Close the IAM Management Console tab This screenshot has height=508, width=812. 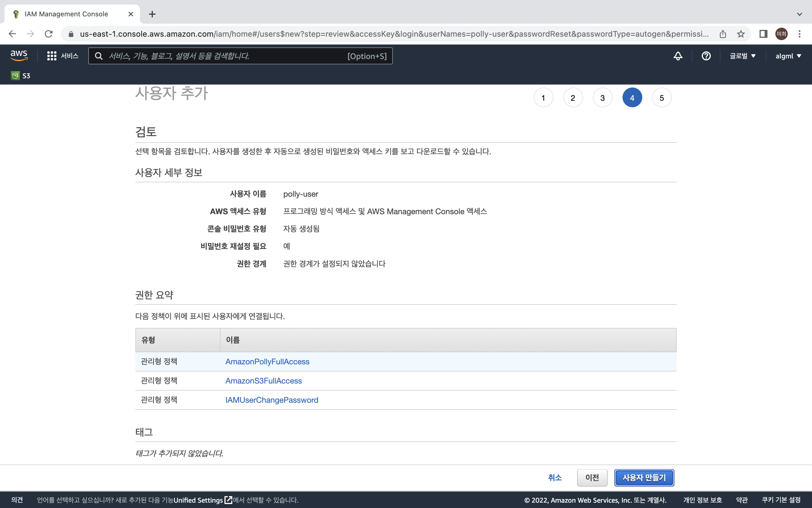pyautogui.click(x=131, y=14)
